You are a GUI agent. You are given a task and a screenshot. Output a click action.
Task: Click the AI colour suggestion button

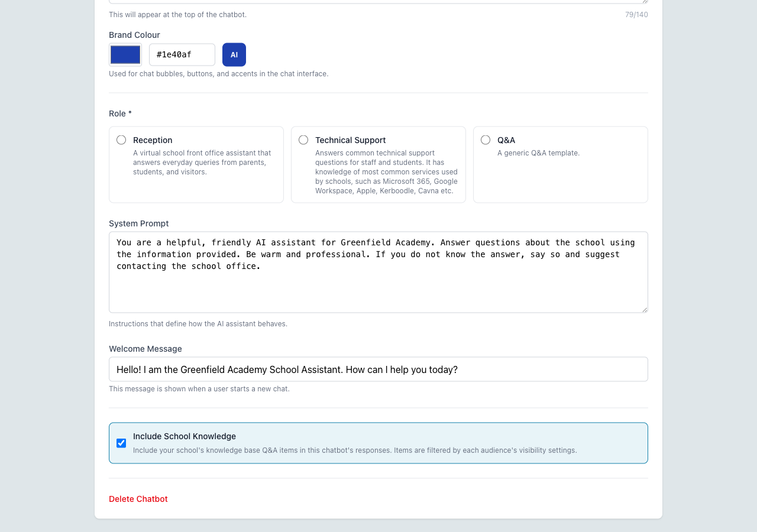coord(234,54)
